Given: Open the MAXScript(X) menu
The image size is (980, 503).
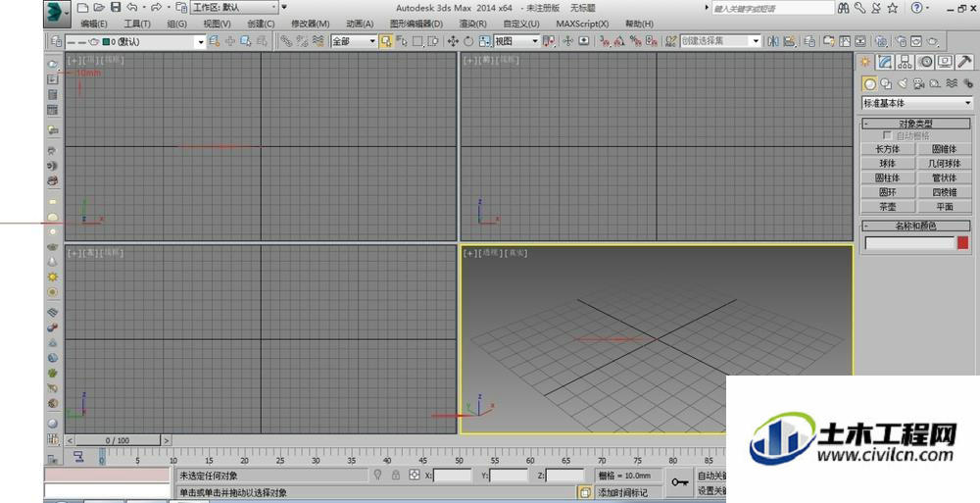Looking at the screenshot, I should click(x=582, y=24).
